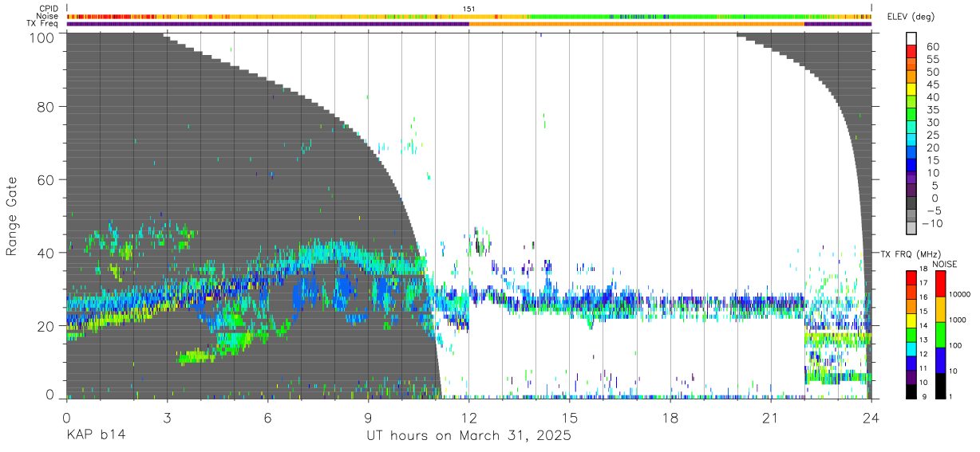This screenshot has width=980, height=452.
Task: Click the '60' range gate tick label
Action: (x=46, y=179)
